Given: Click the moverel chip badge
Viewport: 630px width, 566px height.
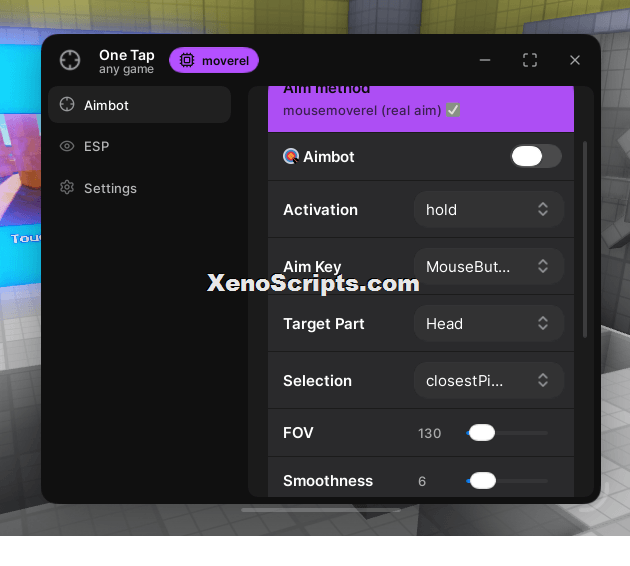Looking at the screenshot, I should (214, 60).
